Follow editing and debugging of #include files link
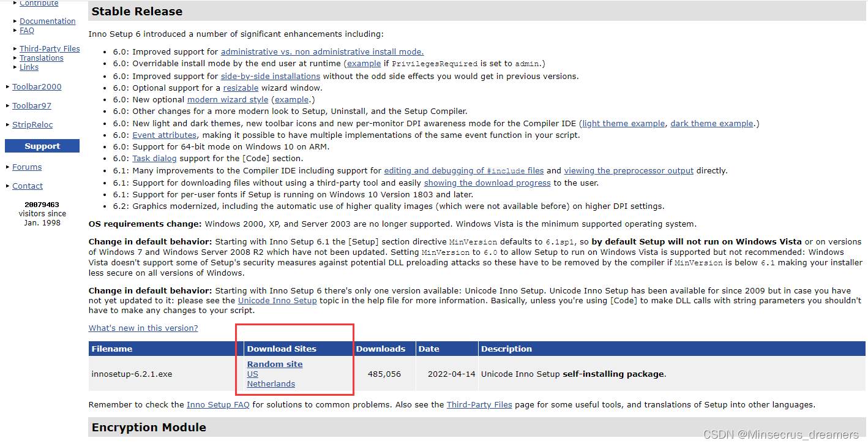This screenshot has width=868, height=446. (x=464, y=170)
